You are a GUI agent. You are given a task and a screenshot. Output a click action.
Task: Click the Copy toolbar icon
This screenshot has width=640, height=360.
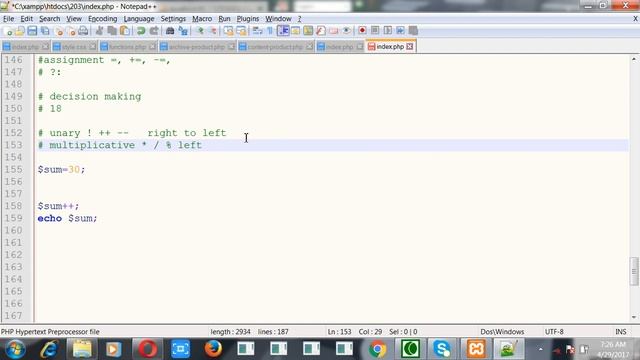coord(112,31)
